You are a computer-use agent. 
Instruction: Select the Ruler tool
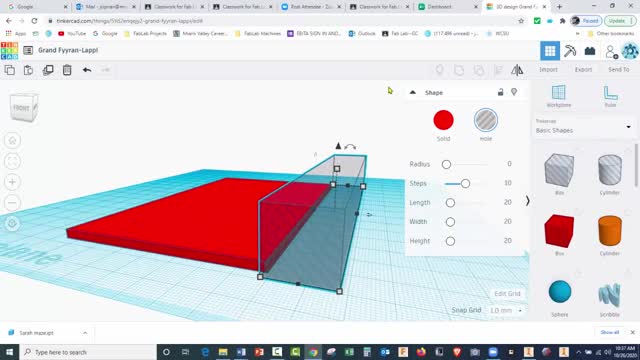tap(611, 96)
